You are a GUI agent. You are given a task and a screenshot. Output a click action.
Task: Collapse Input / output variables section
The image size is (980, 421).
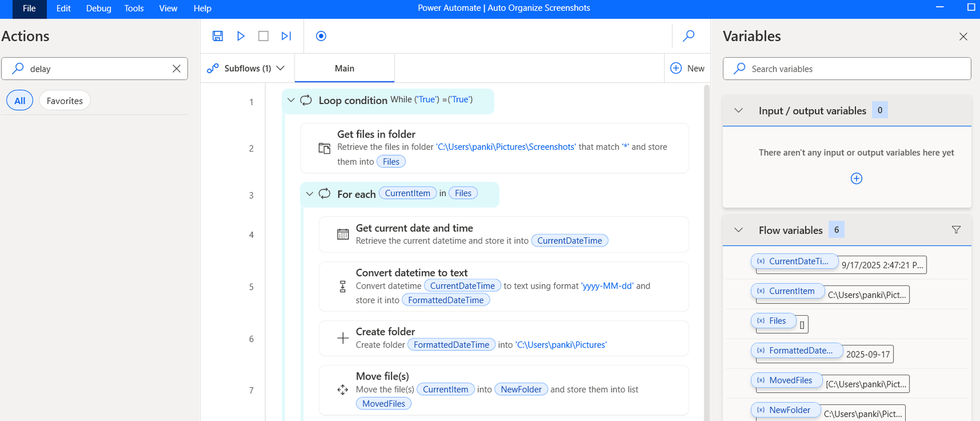point(738,111)
